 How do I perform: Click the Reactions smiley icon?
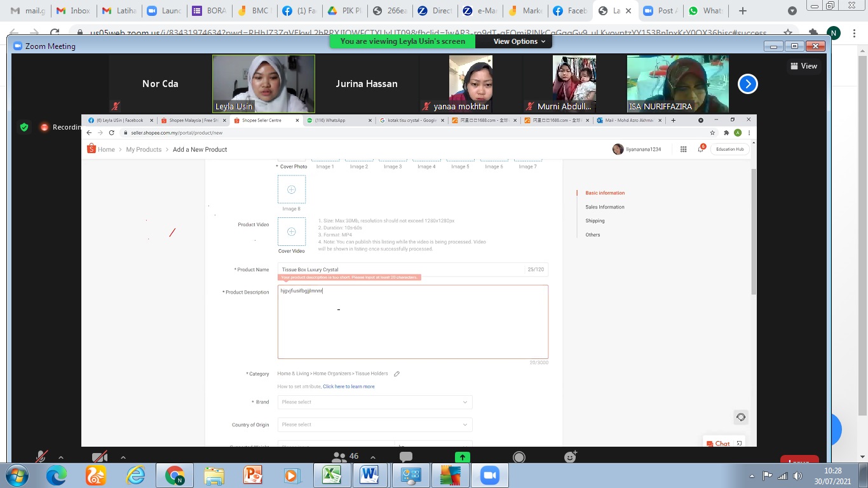(x=570, y=457)
